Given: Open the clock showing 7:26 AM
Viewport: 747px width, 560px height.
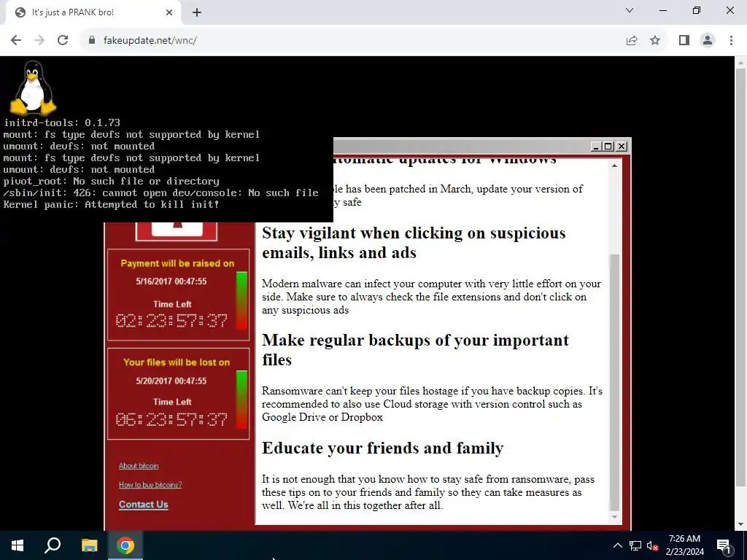Looking at the screenshot, I should 684,545.
